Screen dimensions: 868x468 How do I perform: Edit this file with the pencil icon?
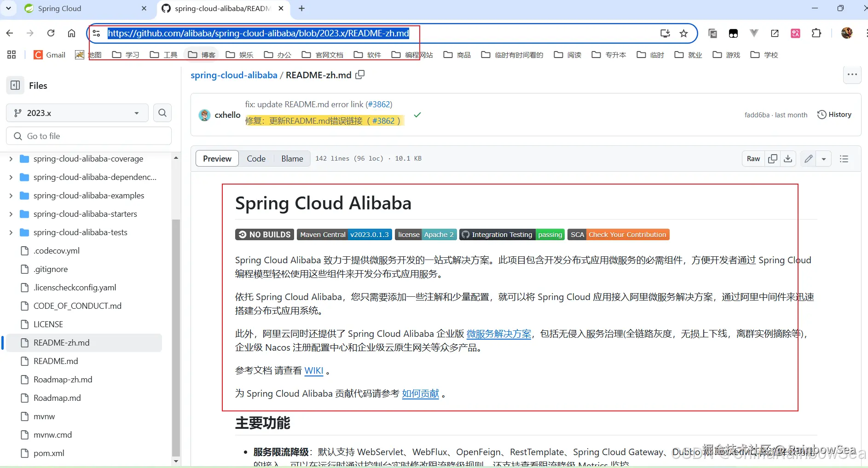click(808, 159)
